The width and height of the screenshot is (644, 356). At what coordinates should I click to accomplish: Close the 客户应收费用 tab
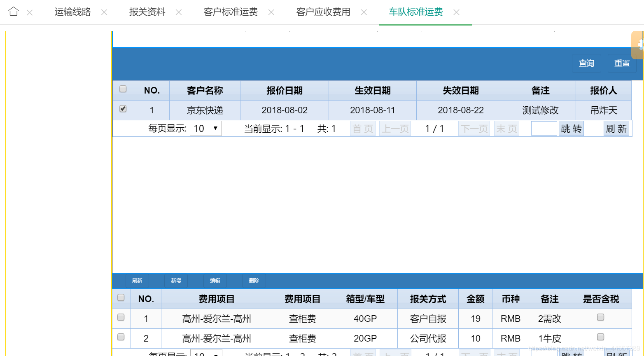click(x=364, y=12)
